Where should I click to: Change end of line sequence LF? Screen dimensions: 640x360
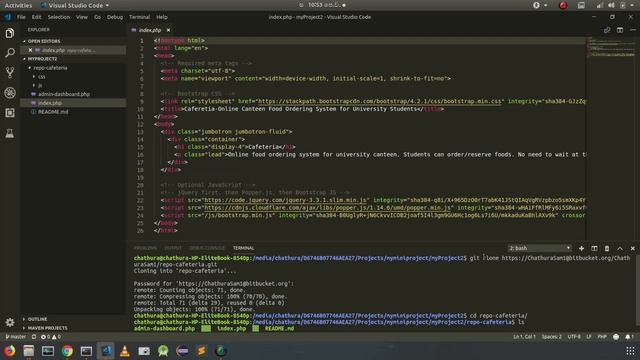click(x=589, y=337)
